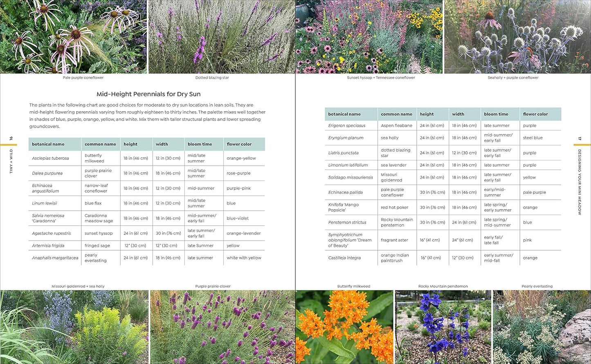This screenshot has height=364, width=591.
Task: View the Butterfly milkweed photo
Action: pos(345,327)
